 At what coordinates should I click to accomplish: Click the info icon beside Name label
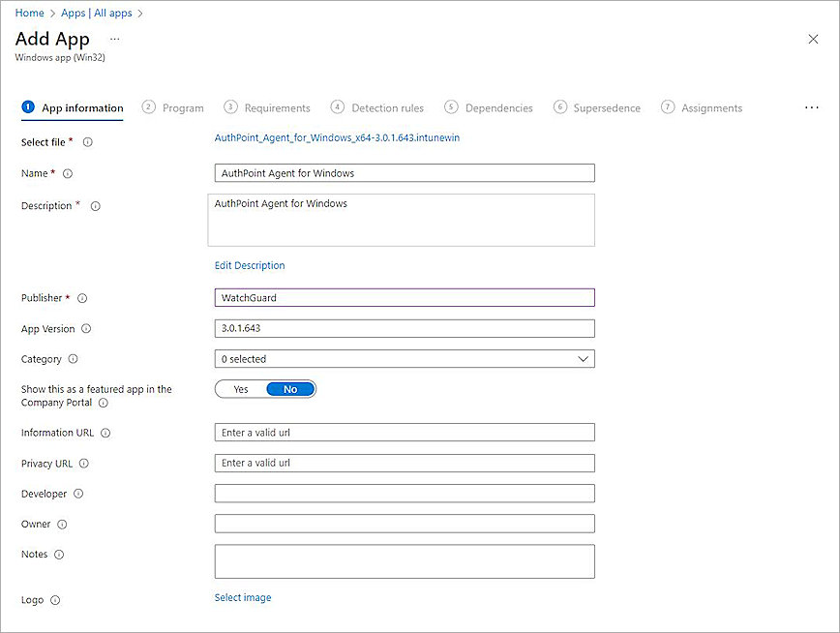tap(68, 174)
